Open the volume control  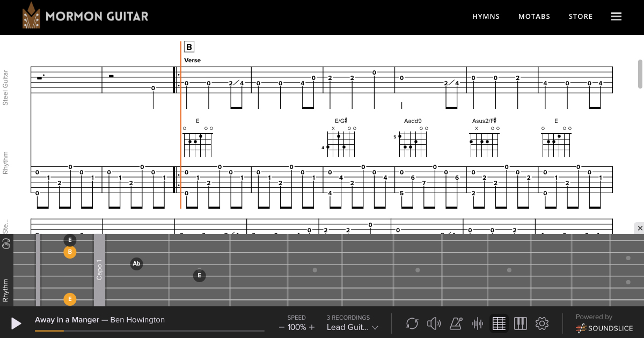point(434,324)
